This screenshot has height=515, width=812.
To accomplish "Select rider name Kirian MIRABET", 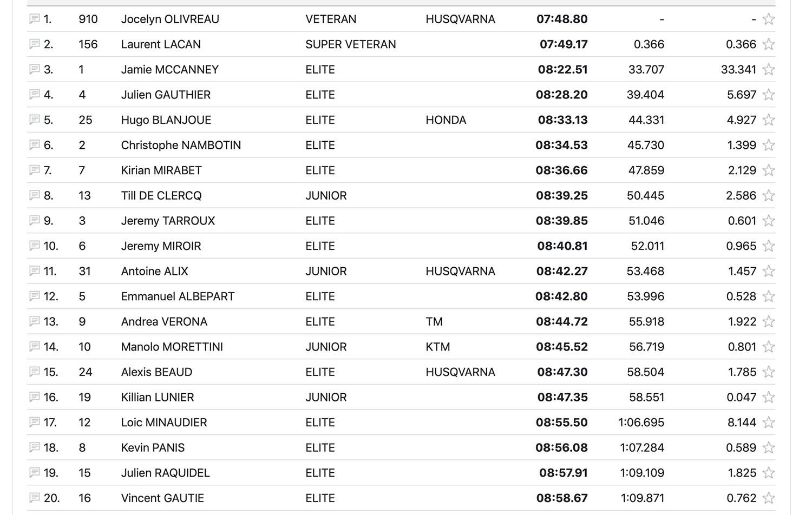I will (x=161, y=170).
